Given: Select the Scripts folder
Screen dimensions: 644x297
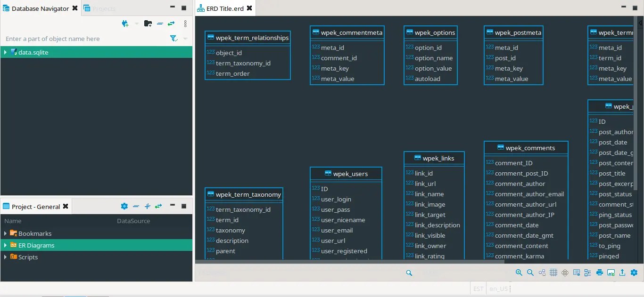Looking at the screenshot, I should pos(28,257).
